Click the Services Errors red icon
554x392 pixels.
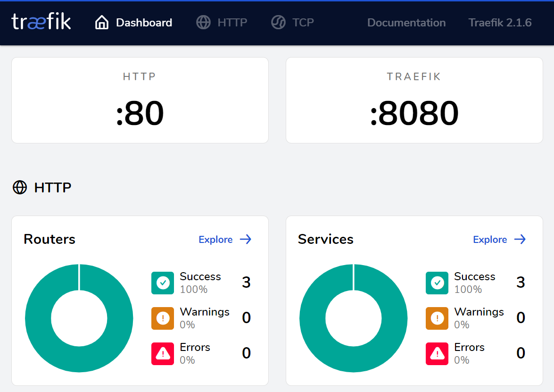[437, 353]
